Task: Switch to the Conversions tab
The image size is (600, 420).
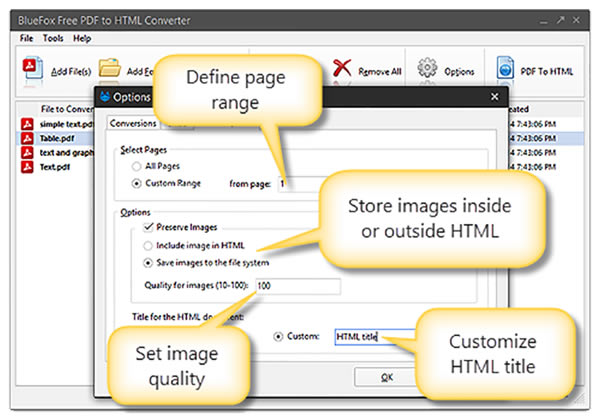Action: point(133,123)
